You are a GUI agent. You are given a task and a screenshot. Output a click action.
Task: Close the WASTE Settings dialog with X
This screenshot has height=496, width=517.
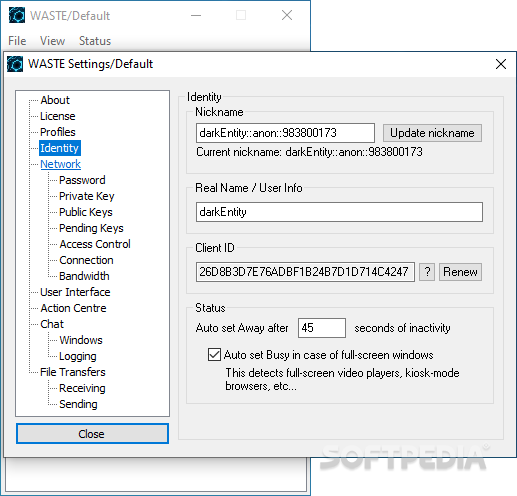[x=501, y=64]
